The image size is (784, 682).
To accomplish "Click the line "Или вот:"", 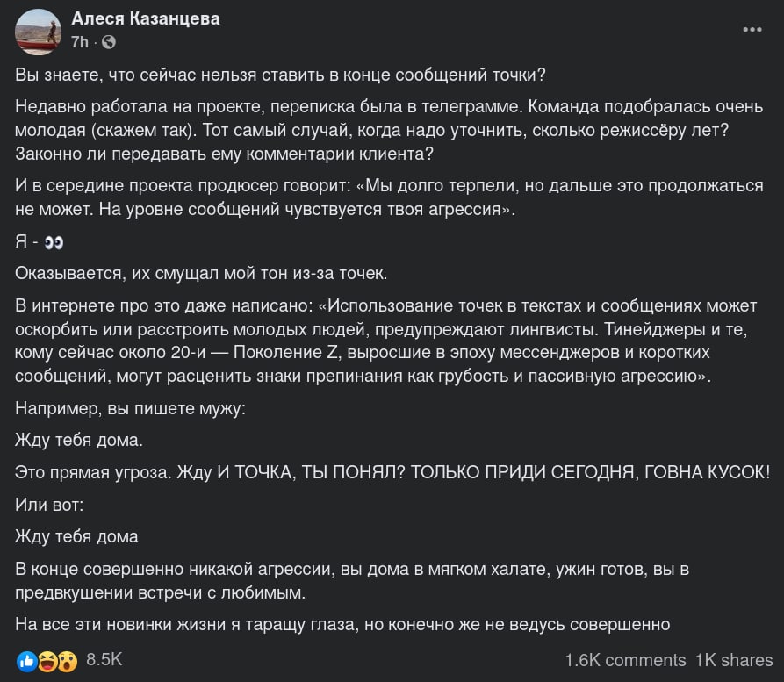I will point(50,504).
